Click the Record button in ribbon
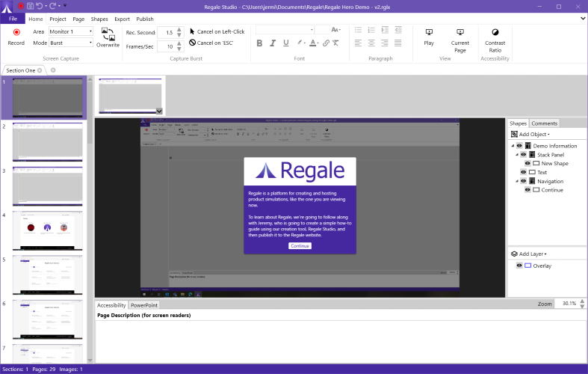 point(16,37)
